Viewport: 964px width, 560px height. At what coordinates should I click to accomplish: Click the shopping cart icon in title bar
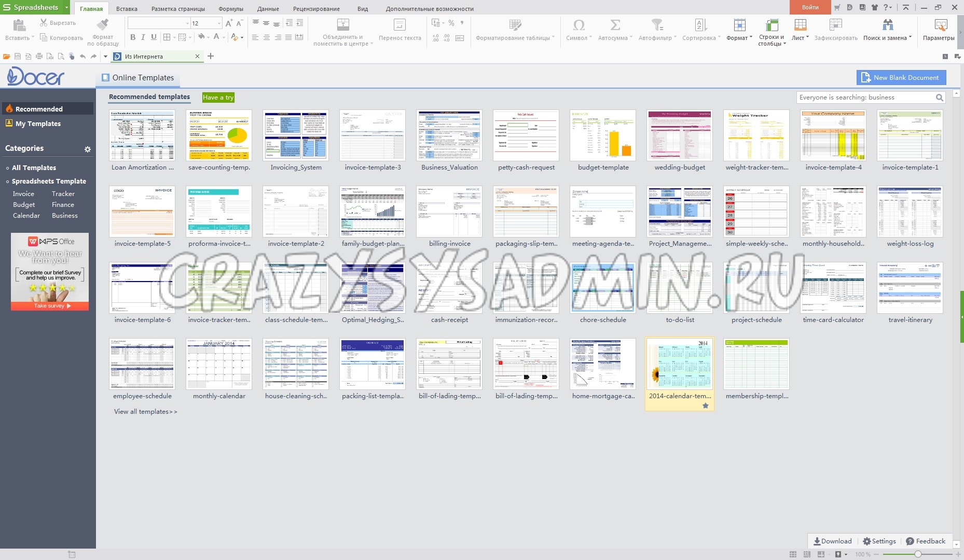click(x=837, y=7)
